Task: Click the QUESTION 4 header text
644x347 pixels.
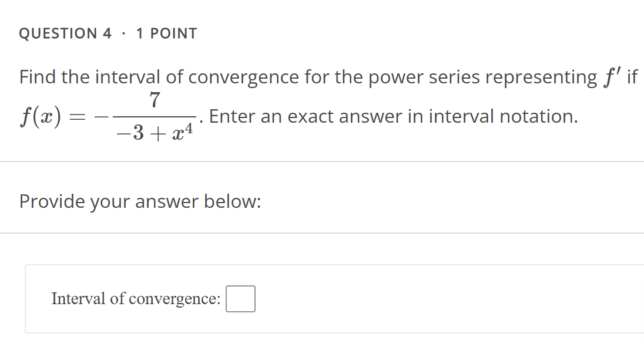Action: (x=65, y=33)
